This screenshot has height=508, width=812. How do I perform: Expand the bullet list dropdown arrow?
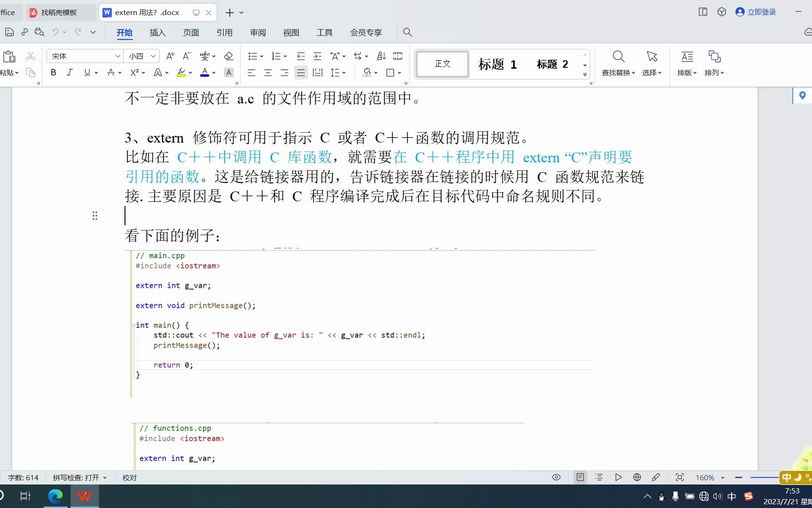pos(262,56)
